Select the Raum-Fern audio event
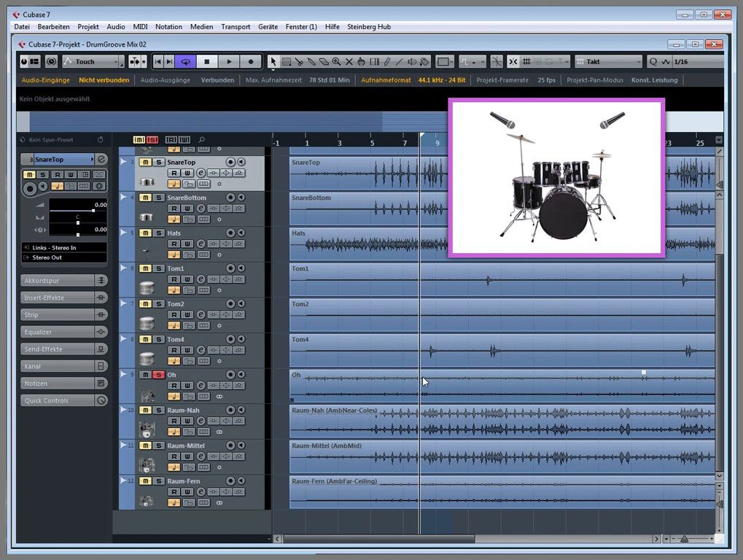 pyautogui.click(x=502, y=493)
